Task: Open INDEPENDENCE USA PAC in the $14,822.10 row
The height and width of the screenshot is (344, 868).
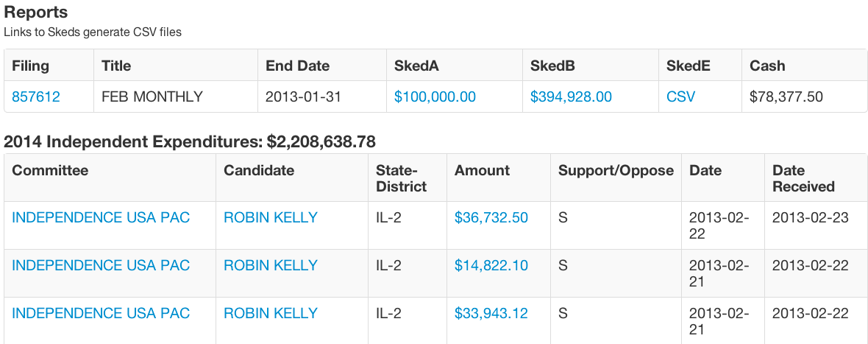Action: coord(101,265)
